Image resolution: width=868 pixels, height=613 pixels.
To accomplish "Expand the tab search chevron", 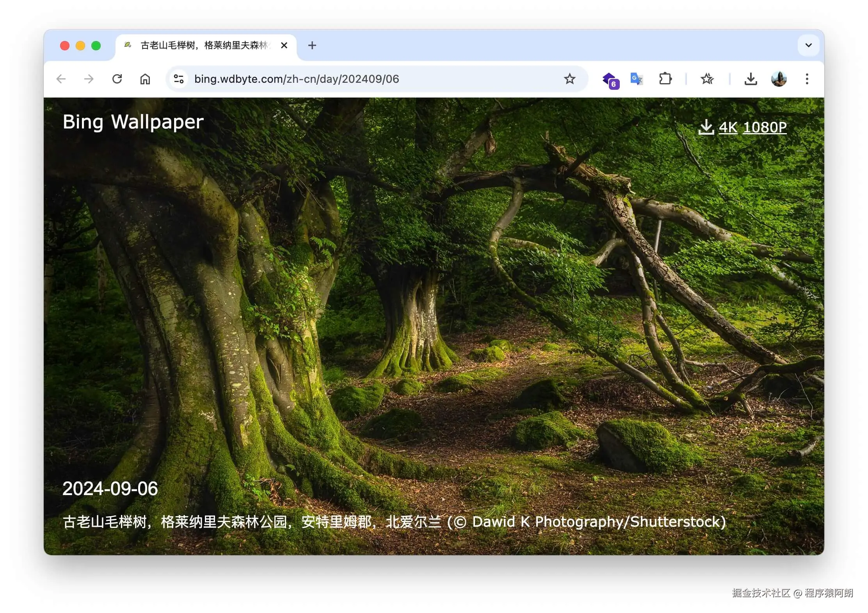I will tap(808, 45).
